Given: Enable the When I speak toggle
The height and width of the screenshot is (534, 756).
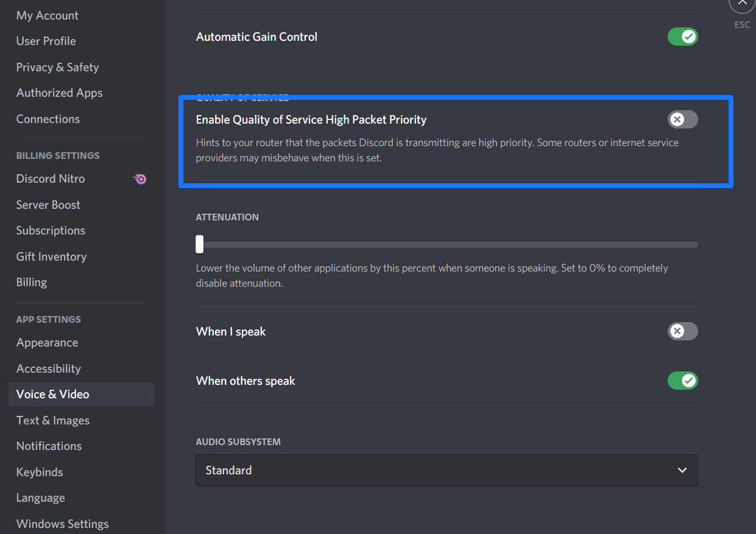Looking at the screenshot, I should [682, 331].
